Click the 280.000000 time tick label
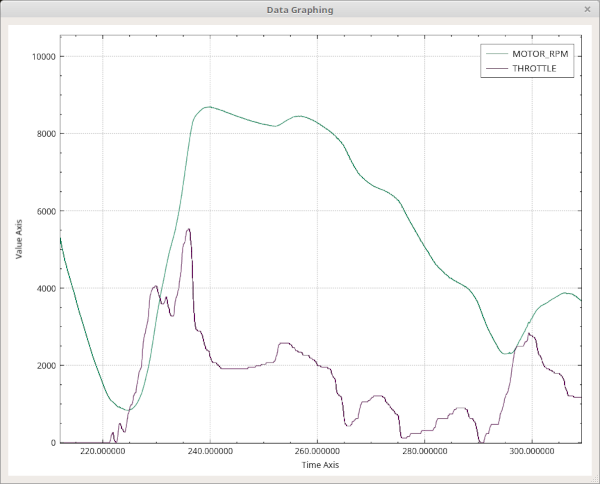 [425, 451]
